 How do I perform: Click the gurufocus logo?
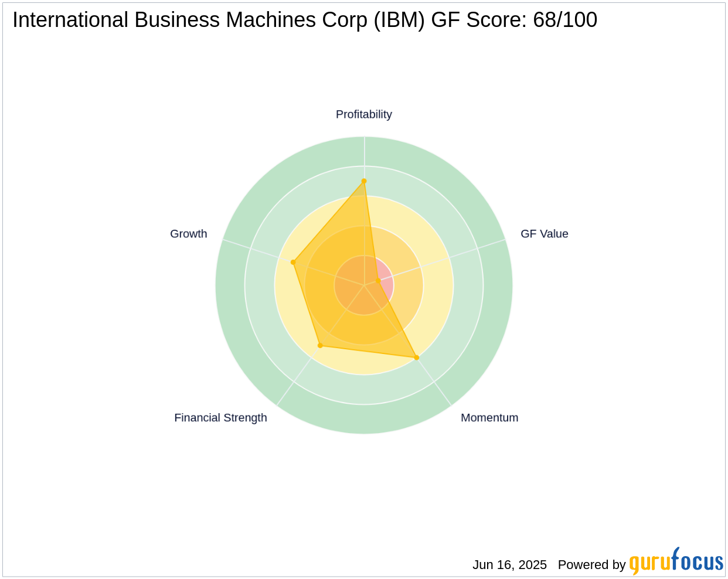(x=676, y=561)
